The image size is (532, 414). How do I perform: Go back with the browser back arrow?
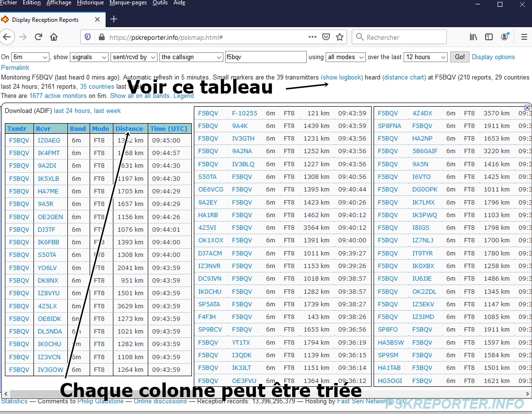[7, 37]
